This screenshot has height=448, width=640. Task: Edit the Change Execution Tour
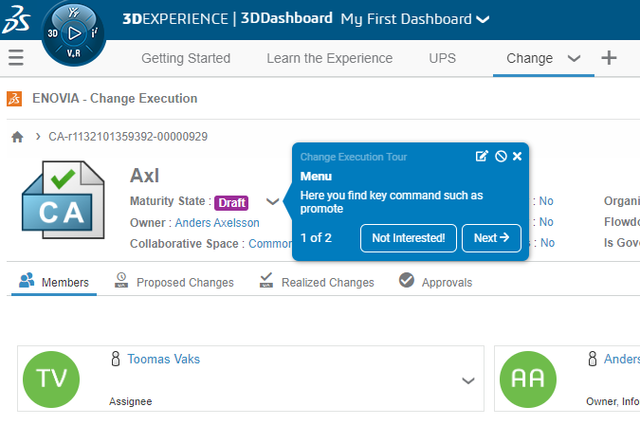(482, 156)
